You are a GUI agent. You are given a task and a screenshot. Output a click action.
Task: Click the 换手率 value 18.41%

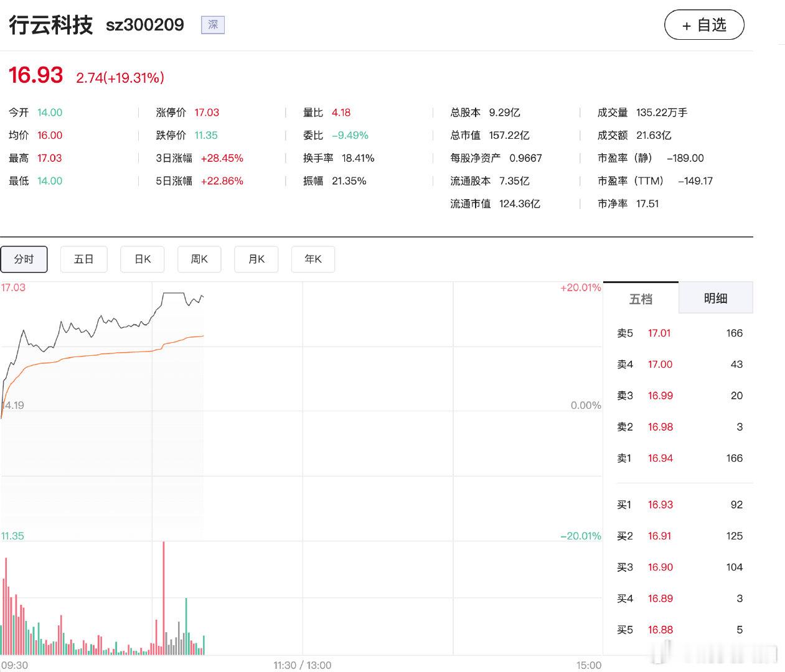[358, 158]
